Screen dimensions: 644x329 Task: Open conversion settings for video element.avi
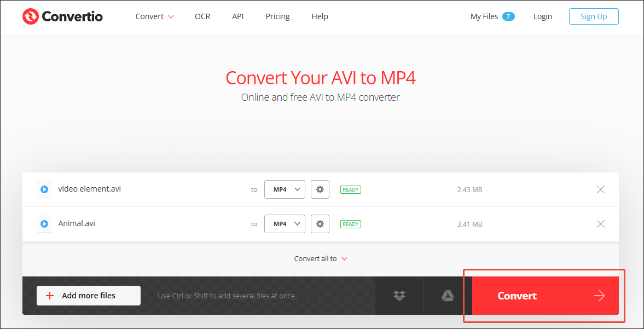320,189
